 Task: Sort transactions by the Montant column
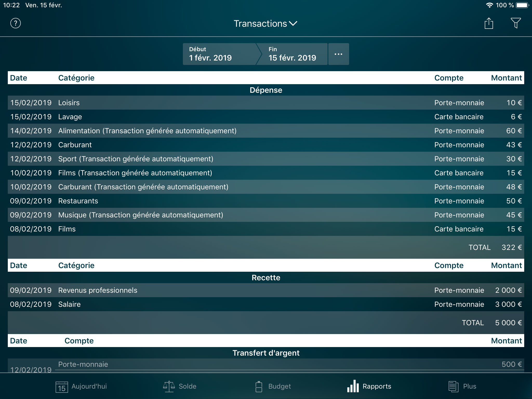tap(506, 78)
